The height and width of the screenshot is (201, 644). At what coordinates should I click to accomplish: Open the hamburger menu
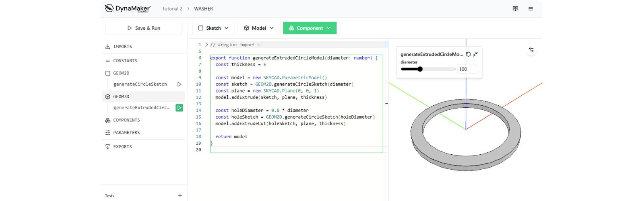[530, 8]
